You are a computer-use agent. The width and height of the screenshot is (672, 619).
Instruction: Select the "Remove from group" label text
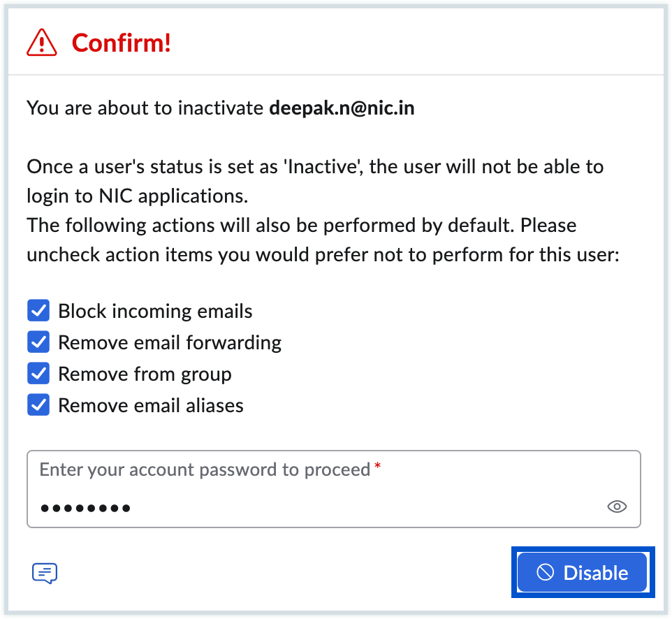point(145,374)
